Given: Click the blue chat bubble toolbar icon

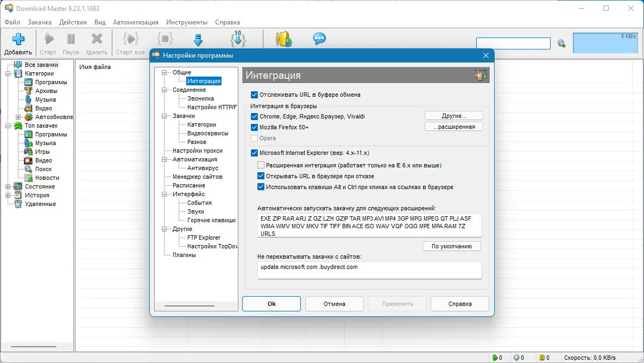Looking at the screenshot, I should (x=319, y=39).
